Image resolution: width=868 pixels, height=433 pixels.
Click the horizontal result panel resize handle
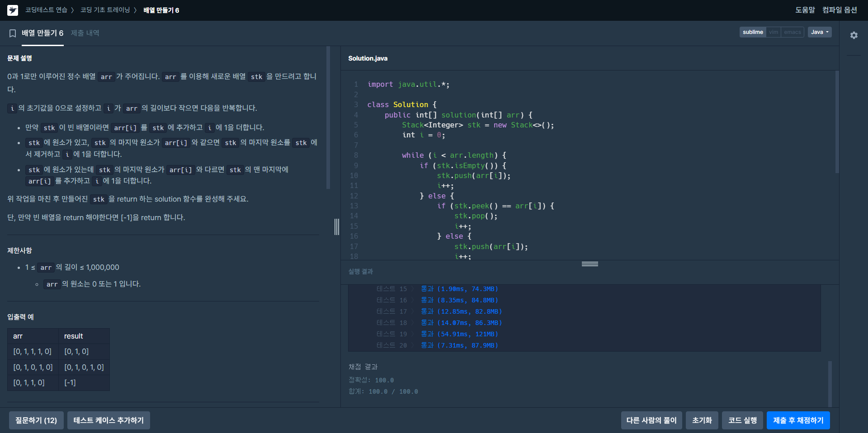click(x=590, y=264)
